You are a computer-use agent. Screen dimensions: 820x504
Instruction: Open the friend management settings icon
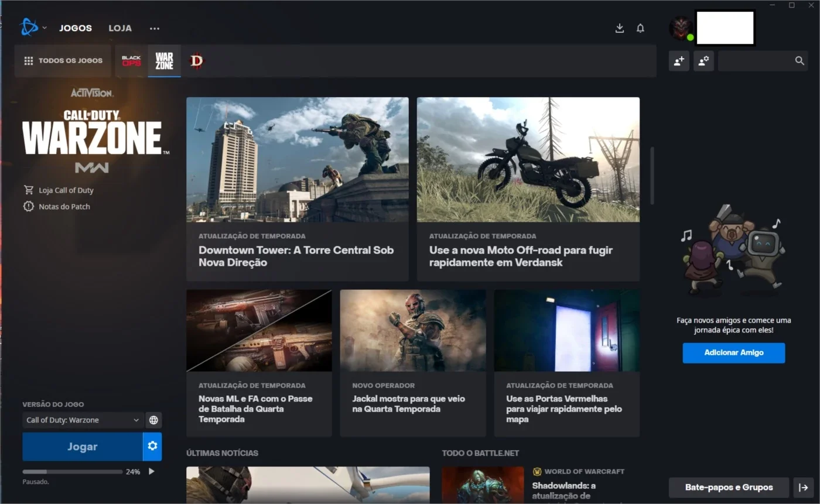(703, 61)
